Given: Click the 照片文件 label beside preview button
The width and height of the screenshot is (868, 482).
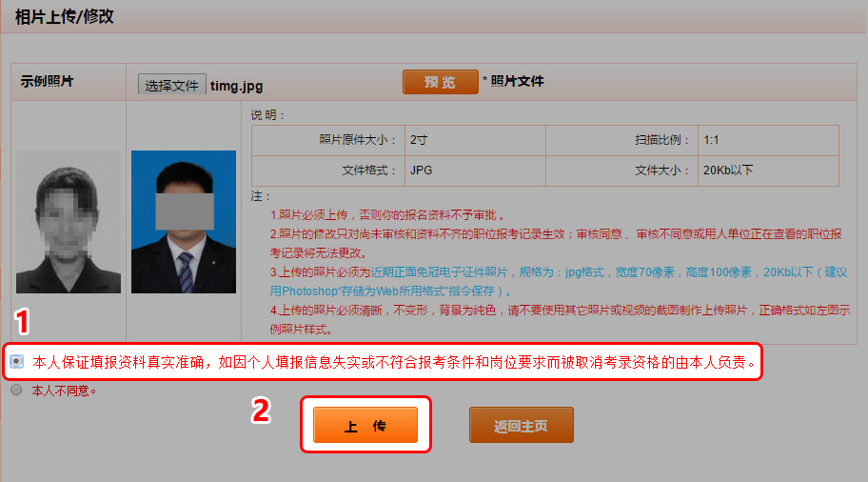Looking at the screenshot, I should tap(517, 82).
